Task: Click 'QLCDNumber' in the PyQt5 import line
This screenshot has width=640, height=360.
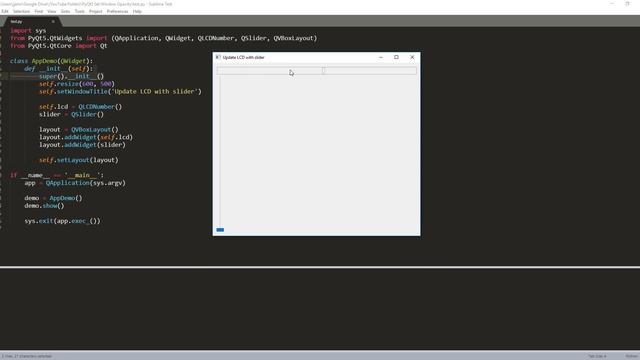Action: pyautogui.click(x=216, y=38)
